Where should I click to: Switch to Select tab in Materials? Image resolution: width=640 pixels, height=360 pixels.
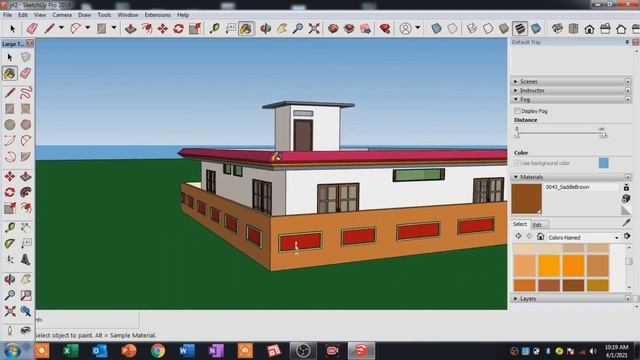[520, 224]
